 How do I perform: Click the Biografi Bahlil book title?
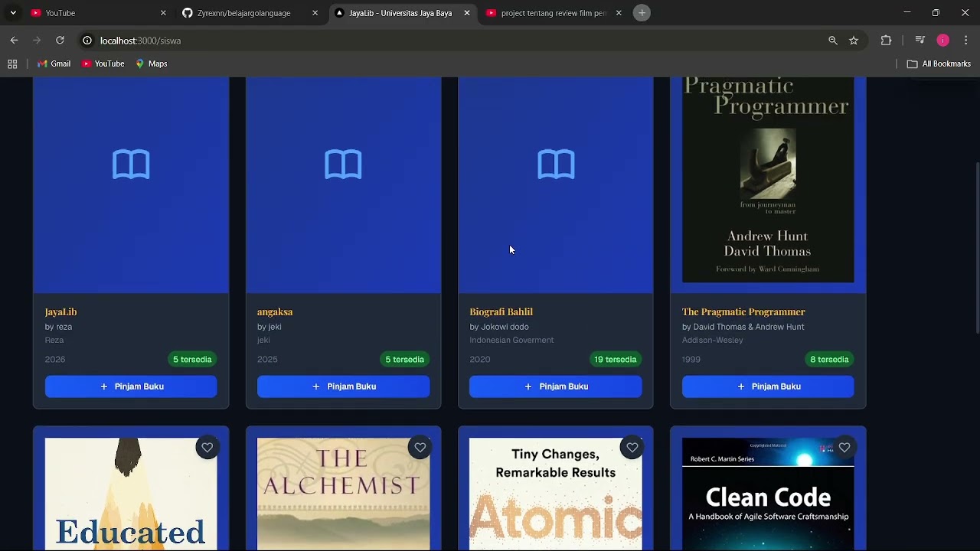tap(501, 311)
